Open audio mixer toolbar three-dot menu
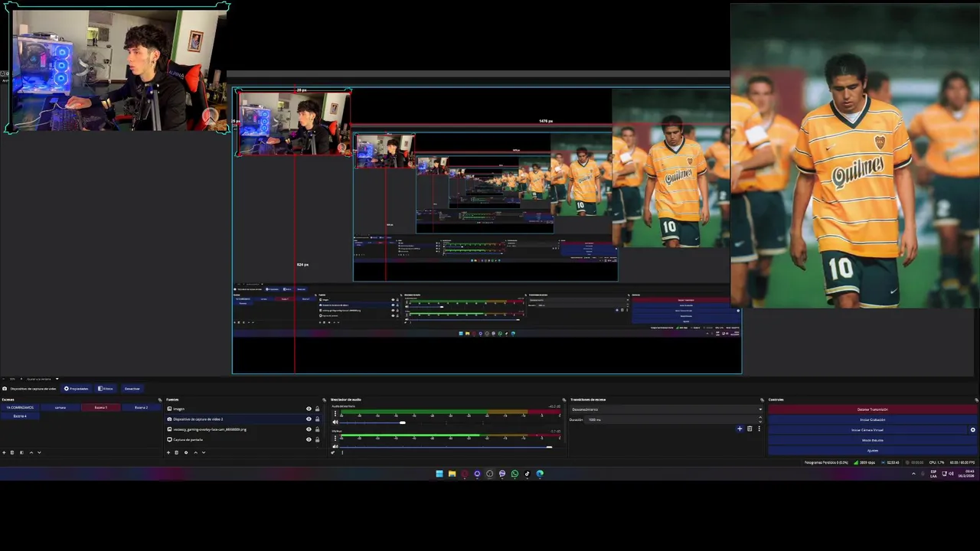 [x=342, y=452]
